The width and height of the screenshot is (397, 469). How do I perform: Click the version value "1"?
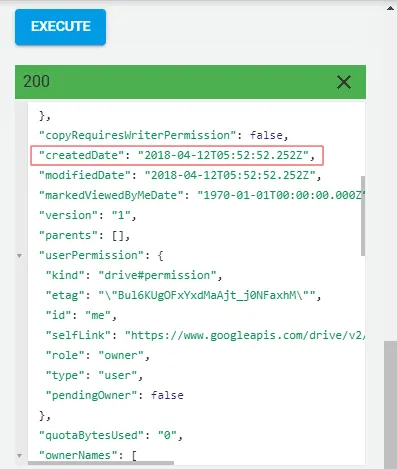(121, 215)
